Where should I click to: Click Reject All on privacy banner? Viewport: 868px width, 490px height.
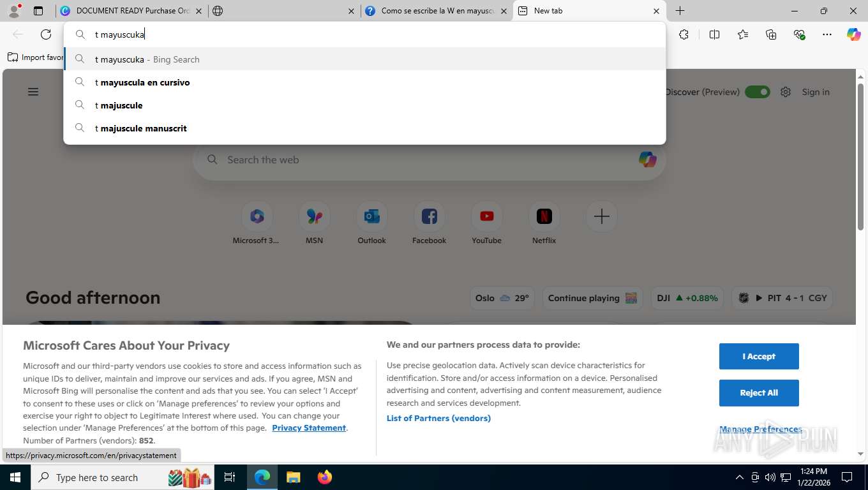(759, 392)
